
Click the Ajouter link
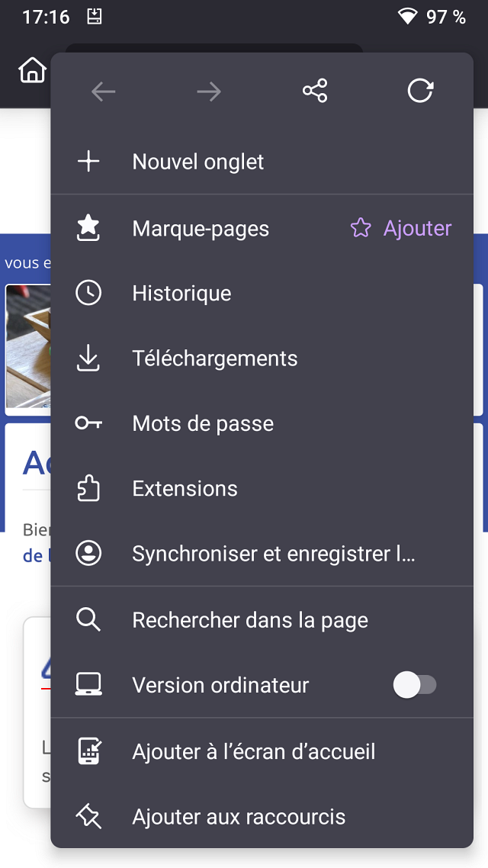click(417, 228)
